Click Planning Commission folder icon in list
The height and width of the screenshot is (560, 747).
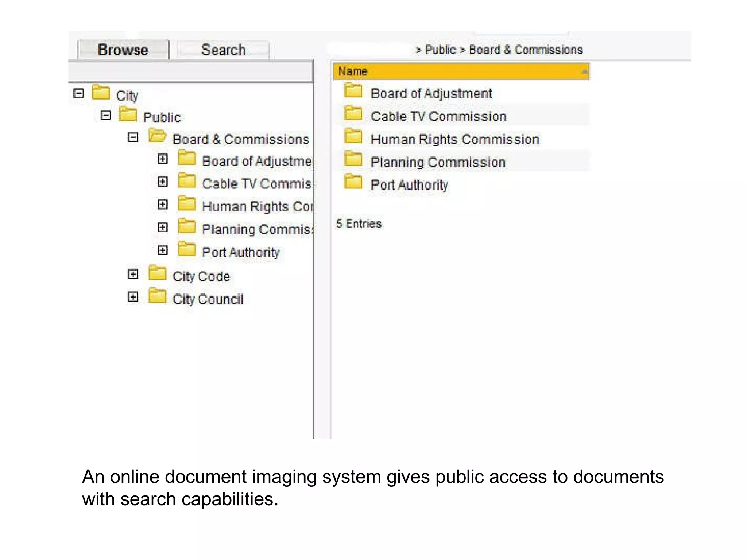(353, 159)
